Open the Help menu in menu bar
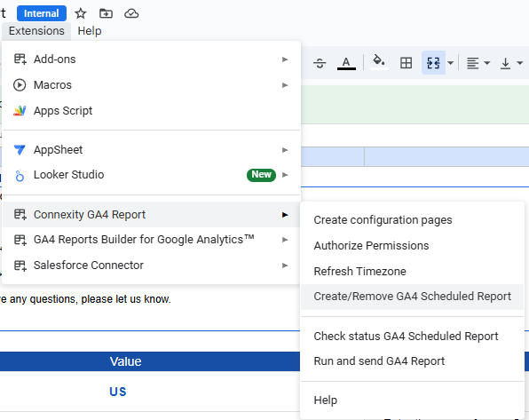This screenshot has width=529, height=420. (90, 31)
